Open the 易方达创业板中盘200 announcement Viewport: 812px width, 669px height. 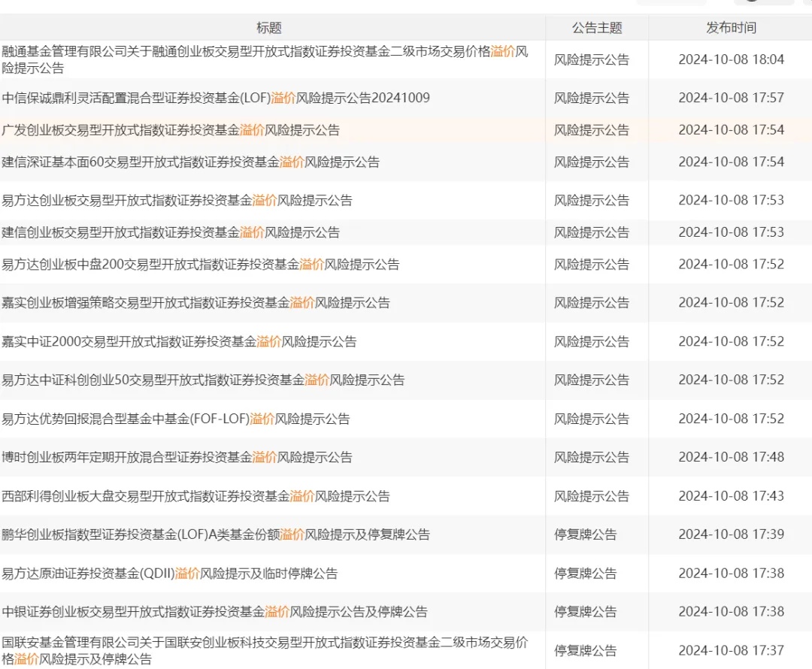coord(201,265)
